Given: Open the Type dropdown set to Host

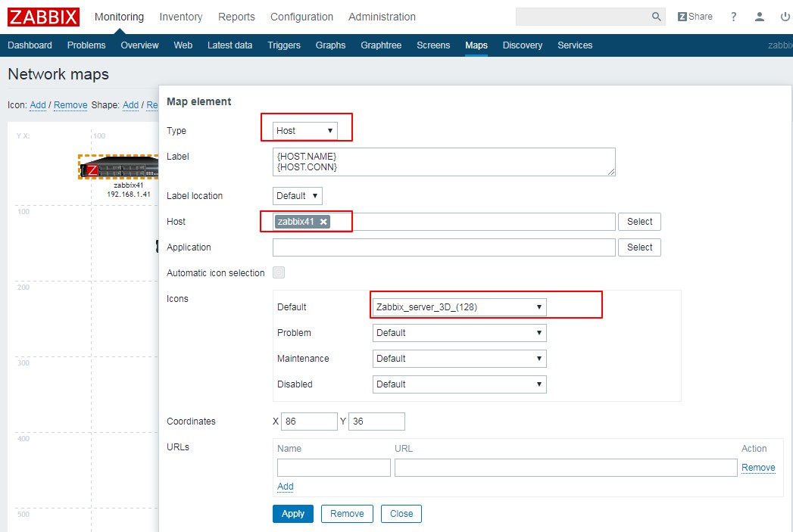Looking at the screenshot, I should coord(304,131).
